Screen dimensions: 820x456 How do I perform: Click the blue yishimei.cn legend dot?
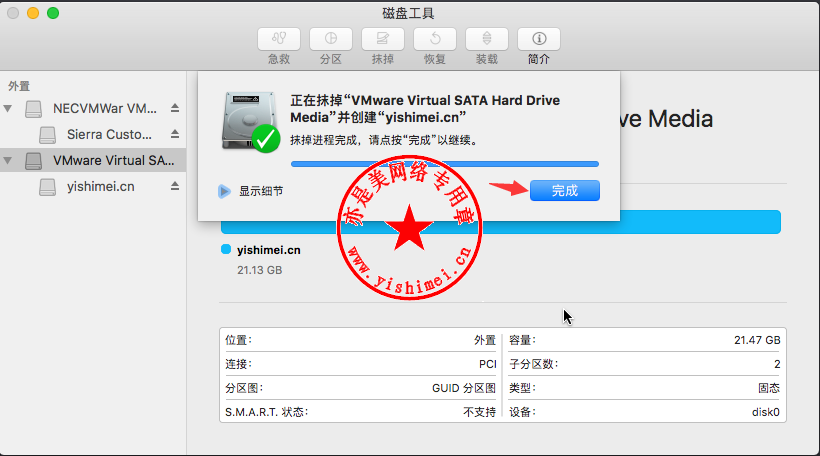[x=226, y=249]
